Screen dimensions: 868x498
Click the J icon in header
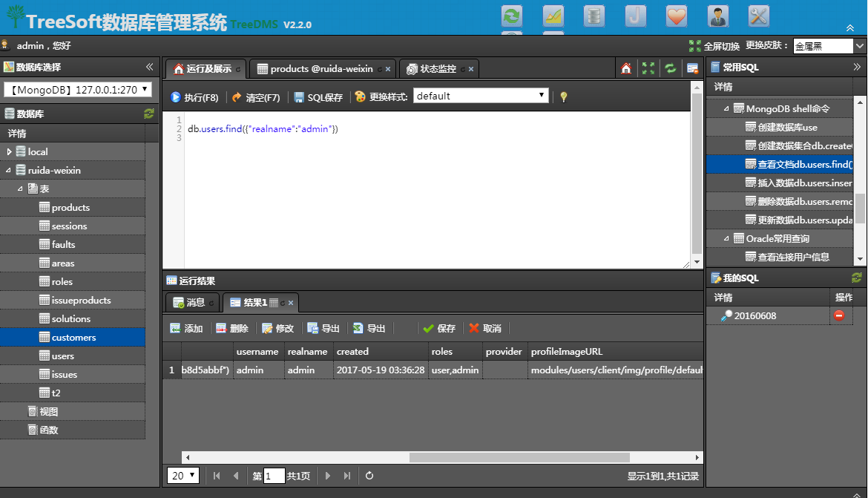(636, 16)
